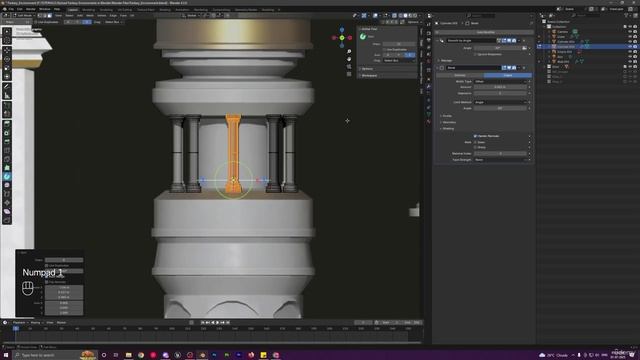Screen dimensions: 640x360
Task: Toggle visibility of selected Cylinder row in outliner
Action: 630,47
